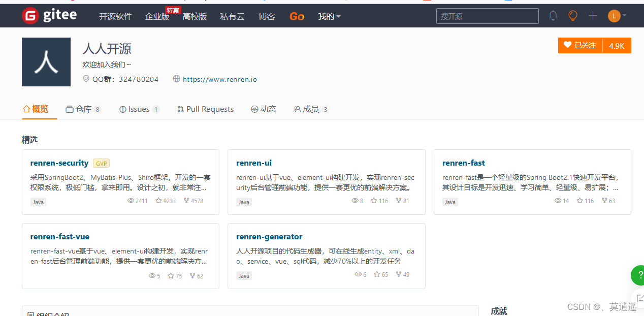
Task: Click the QQ群：324780204 text
Action: coord(125,79)
